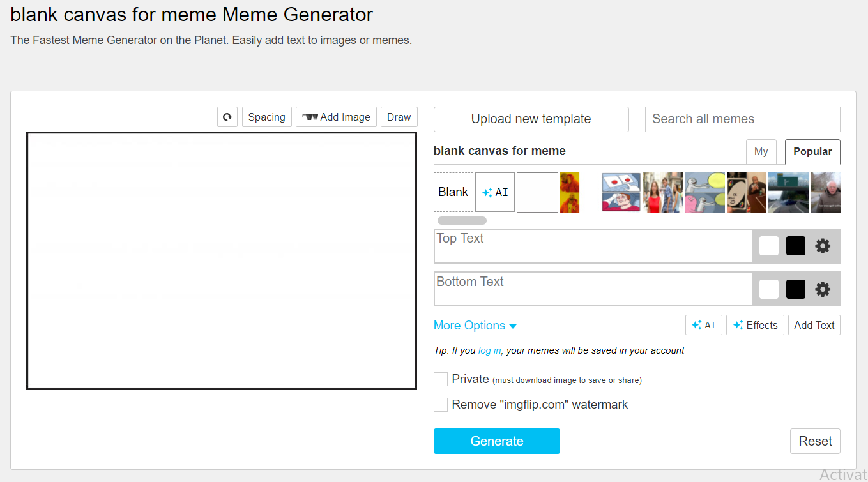Click the Search all memes field

742,119
